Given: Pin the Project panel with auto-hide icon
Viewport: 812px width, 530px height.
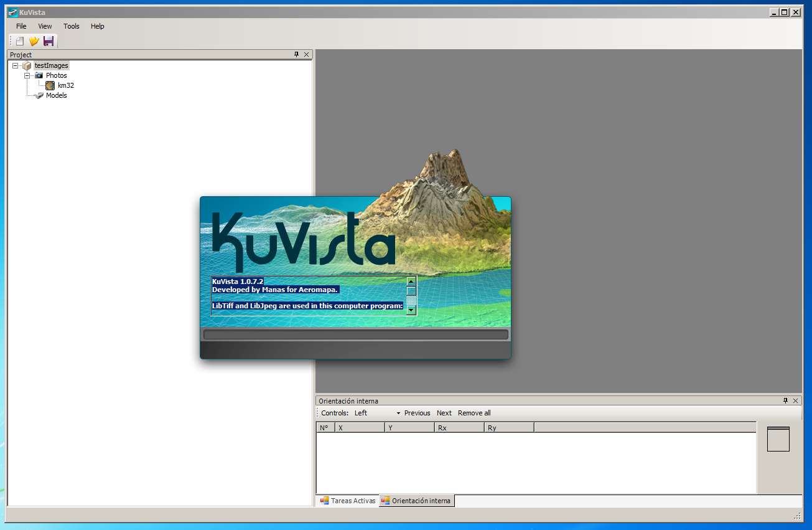Looking at the screenshot, I should coord(297,55).
